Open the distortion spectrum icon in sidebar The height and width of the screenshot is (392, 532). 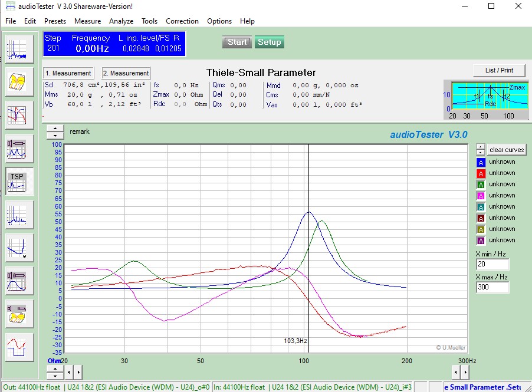pyautogui.click(x=19, y=215)
